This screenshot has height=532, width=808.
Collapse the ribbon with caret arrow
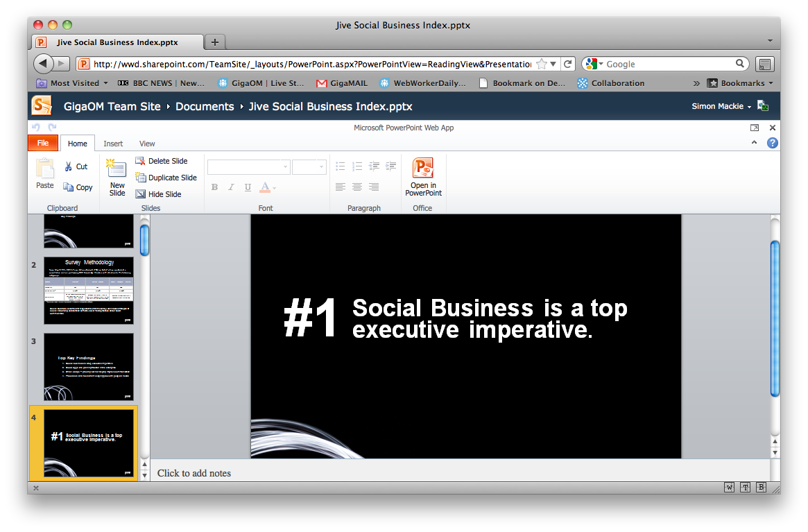(x=755, y=143)
